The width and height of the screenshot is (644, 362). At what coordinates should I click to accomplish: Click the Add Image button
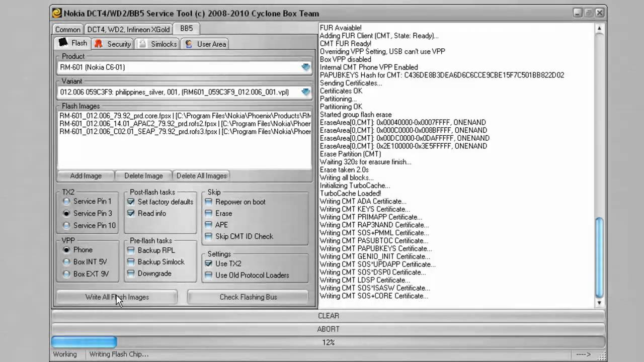(86, 175)
